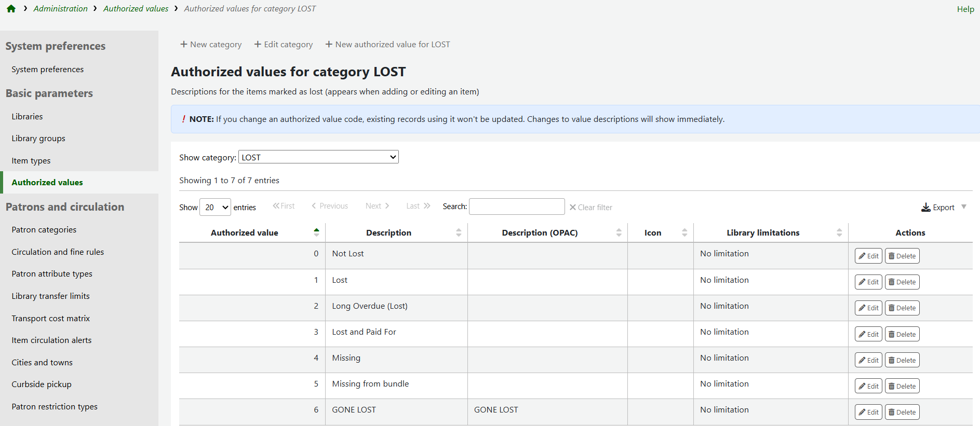Sort by Description (OPAC) column arrows
980x426 pixels.
coord(619,232)
